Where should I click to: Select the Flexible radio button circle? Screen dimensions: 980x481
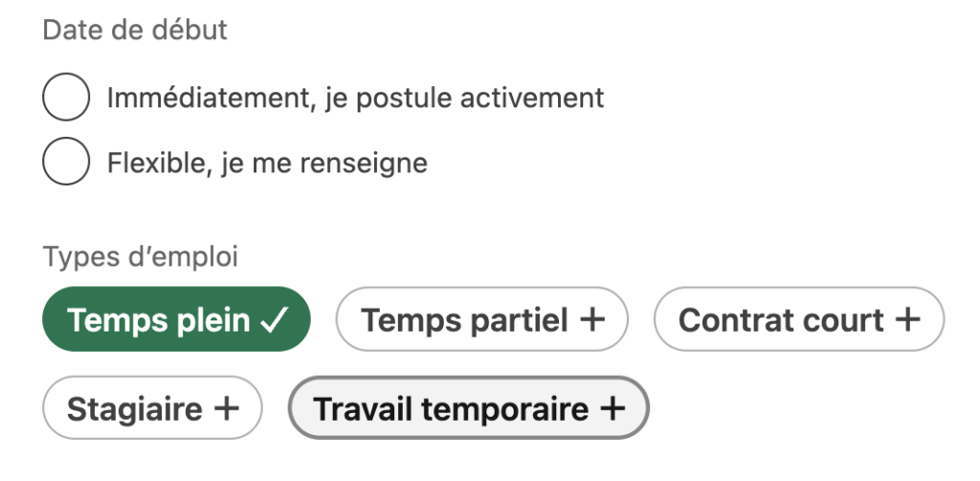pyautogui.click(x=66, y=163)
